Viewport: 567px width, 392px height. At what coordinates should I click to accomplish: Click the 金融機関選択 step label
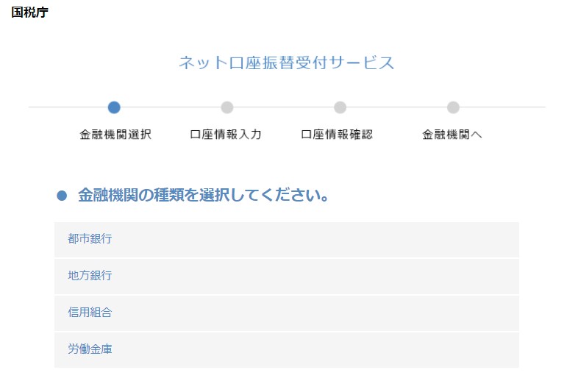115,135
